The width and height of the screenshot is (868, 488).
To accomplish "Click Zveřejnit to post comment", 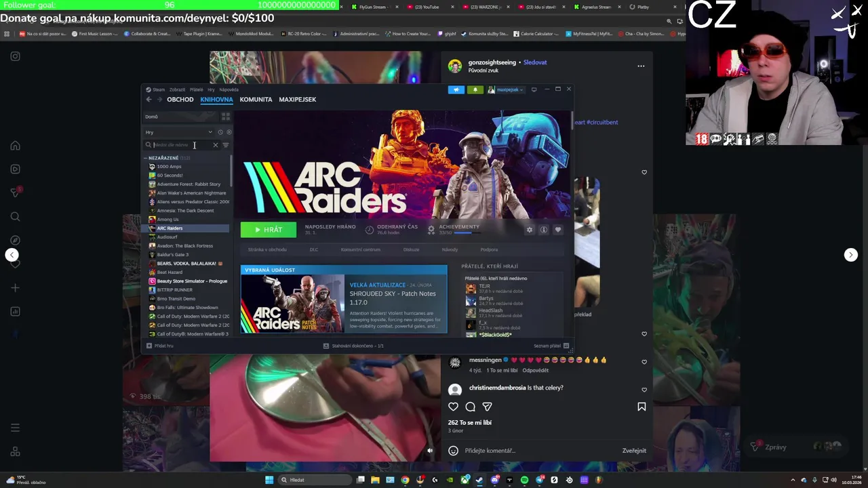I will 634,451.
